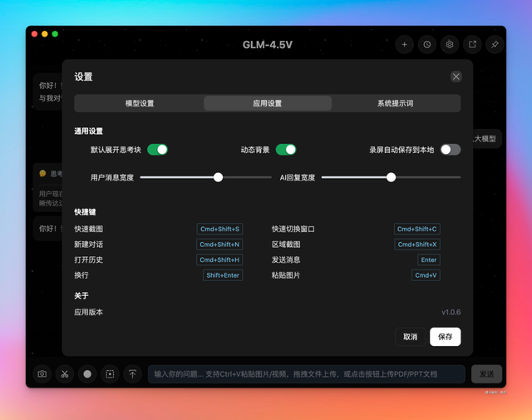Click the 快速截图 label
Screen dimensions: 532x420
89,230
